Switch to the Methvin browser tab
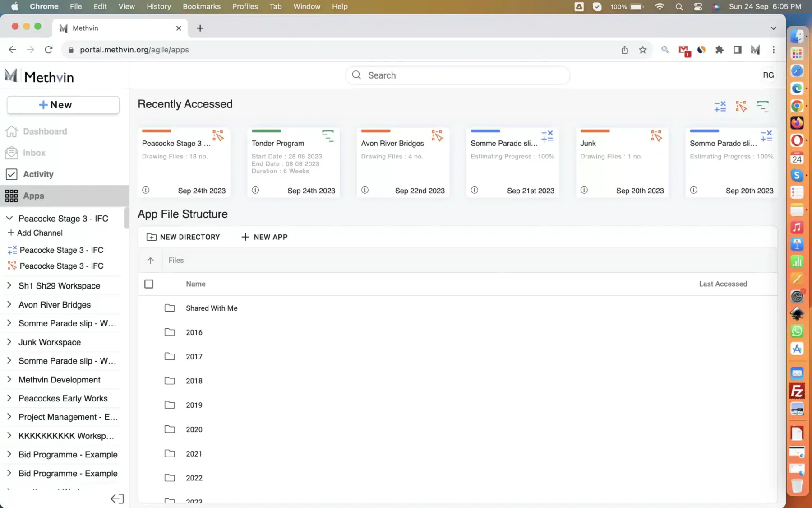Viewport: 812px width, 508px height. coord(120,28)
